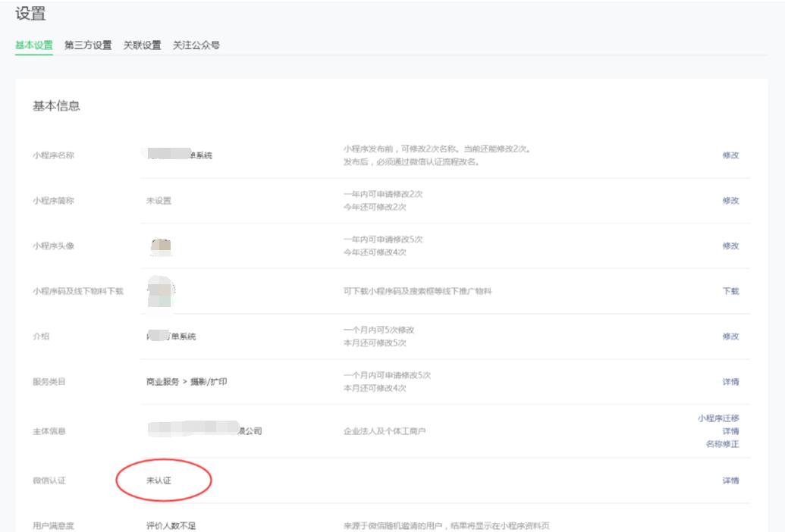Modify the 小程序头像 via 修改 link
This screenshot has width=785, height=532.
(x=730, y=246)
